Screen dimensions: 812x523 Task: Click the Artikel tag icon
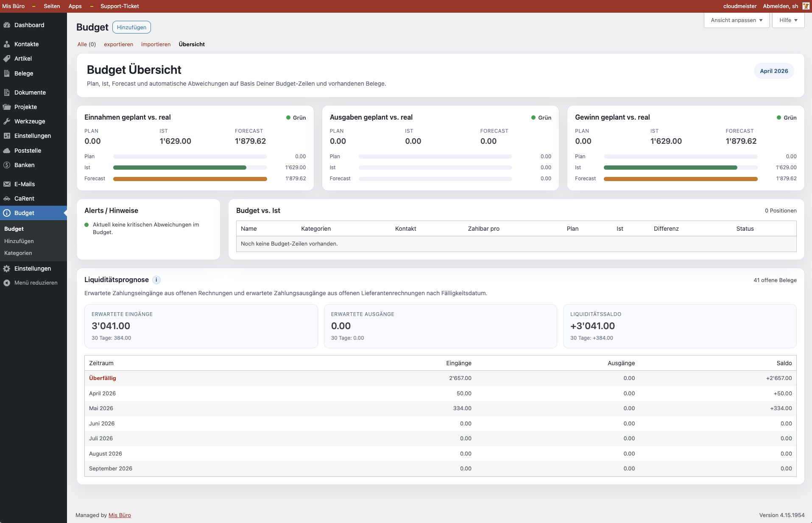tap(7, 59)
